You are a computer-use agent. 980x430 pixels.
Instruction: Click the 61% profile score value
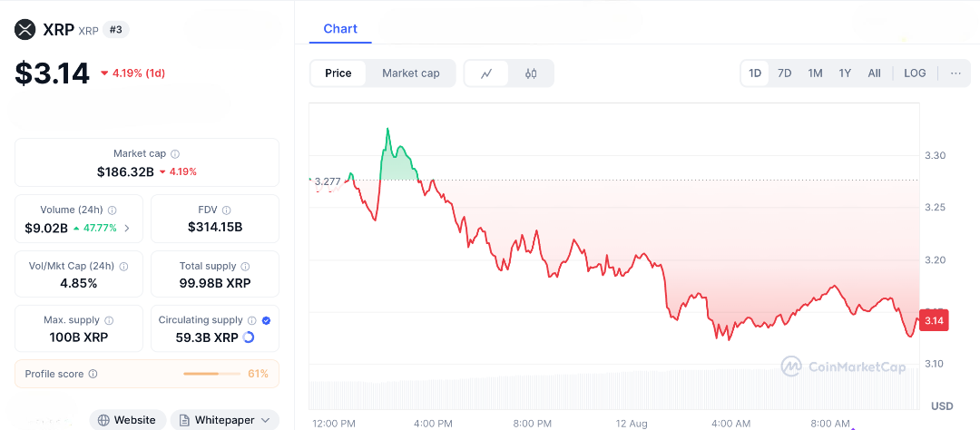point(258,374)
